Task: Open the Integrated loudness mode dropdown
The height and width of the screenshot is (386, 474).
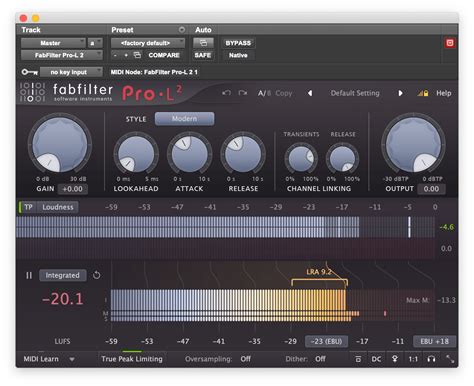Action: pos(63,275)
